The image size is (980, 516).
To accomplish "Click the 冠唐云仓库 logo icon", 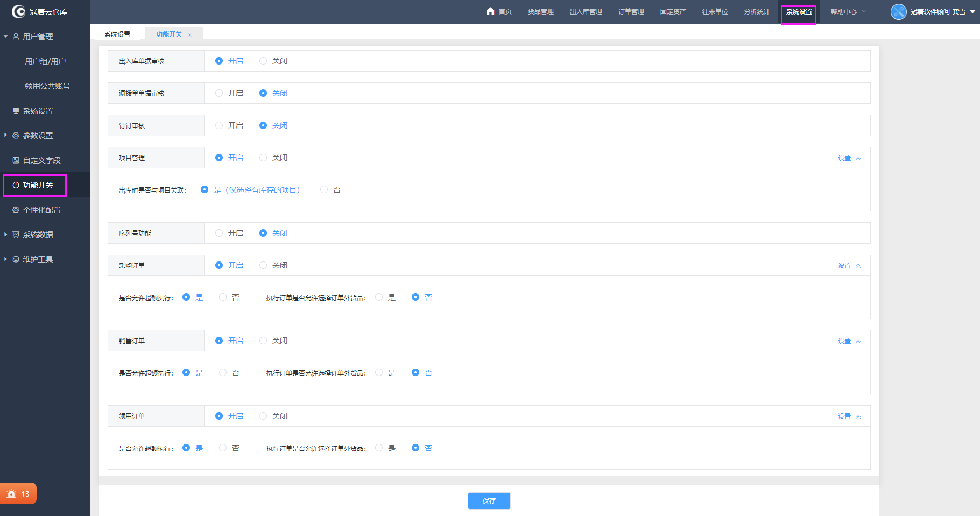I will pyautogui.click(x=18, y=11).
